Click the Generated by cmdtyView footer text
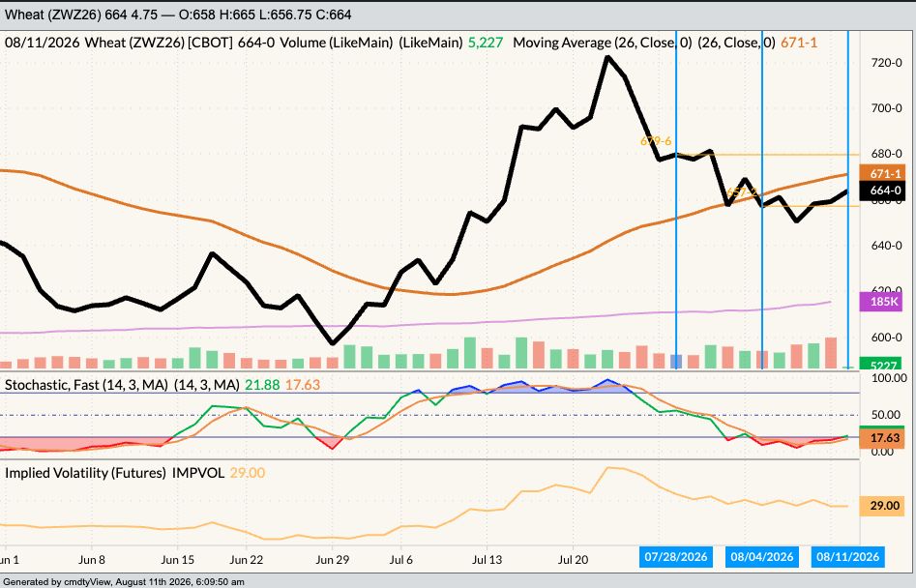The image size is (916, 588). [x=124, y=581]
